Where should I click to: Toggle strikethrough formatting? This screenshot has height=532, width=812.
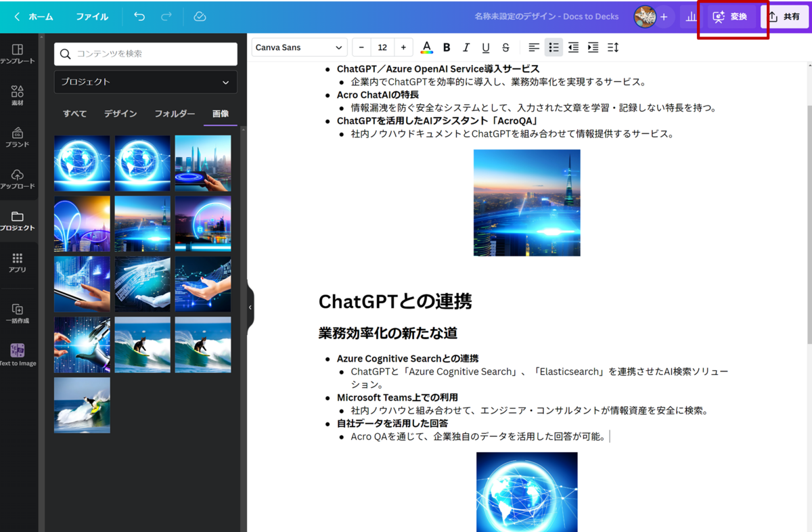(505, 47)
